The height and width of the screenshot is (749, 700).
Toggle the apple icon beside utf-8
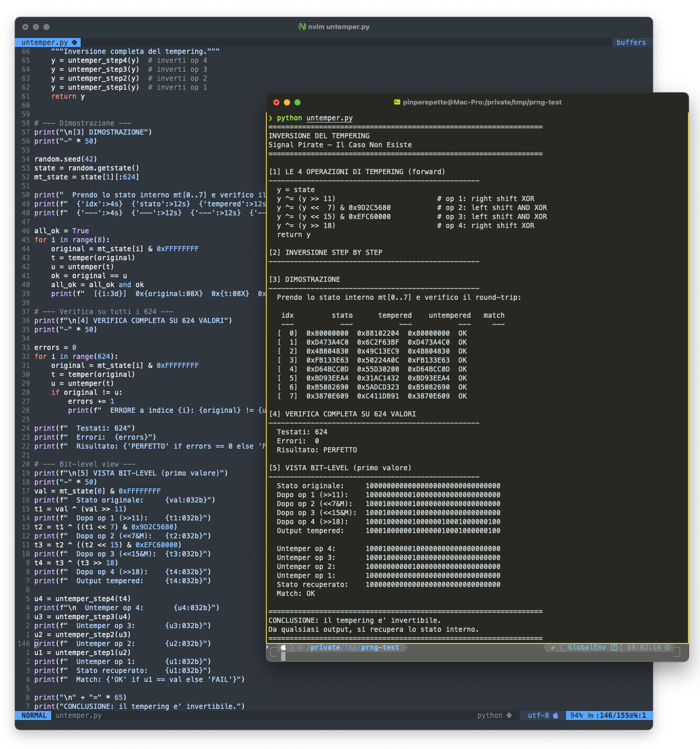[556, 716]
